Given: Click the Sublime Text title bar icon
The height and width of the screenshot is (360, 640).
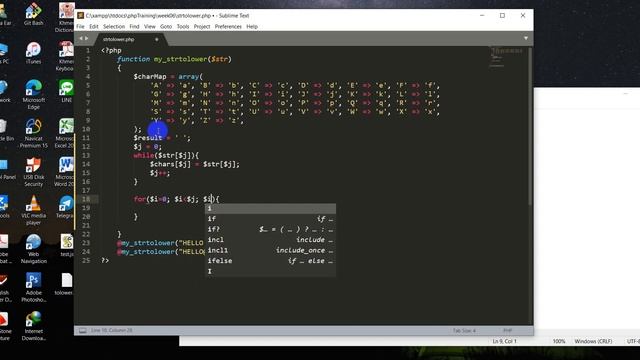Looking at the screenshot, I should point(80,16).
